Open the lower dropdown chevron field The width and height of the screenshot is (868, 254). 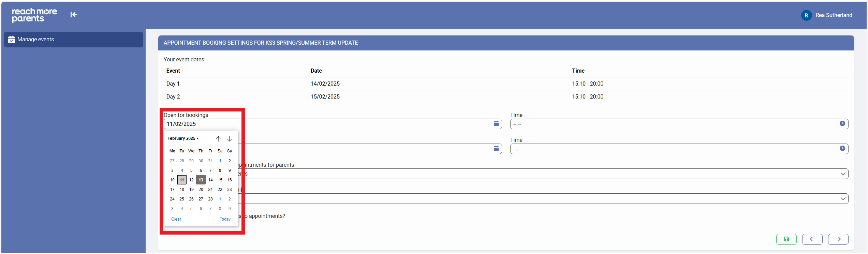click(x=843, y=199)
